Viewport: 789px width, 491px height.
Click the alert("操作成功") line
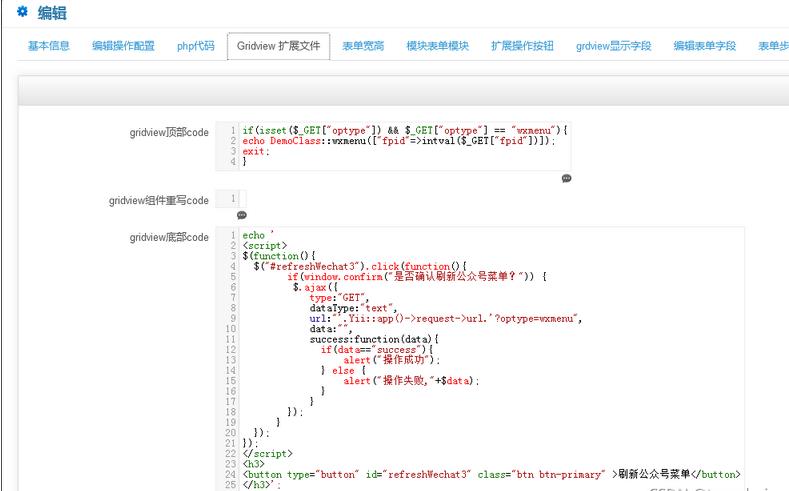pos(392,360)
